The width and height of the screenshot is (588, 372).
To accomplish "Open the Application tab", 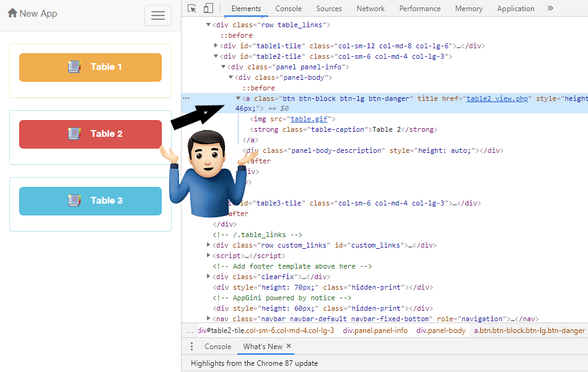I will click(x=516, y=9).
